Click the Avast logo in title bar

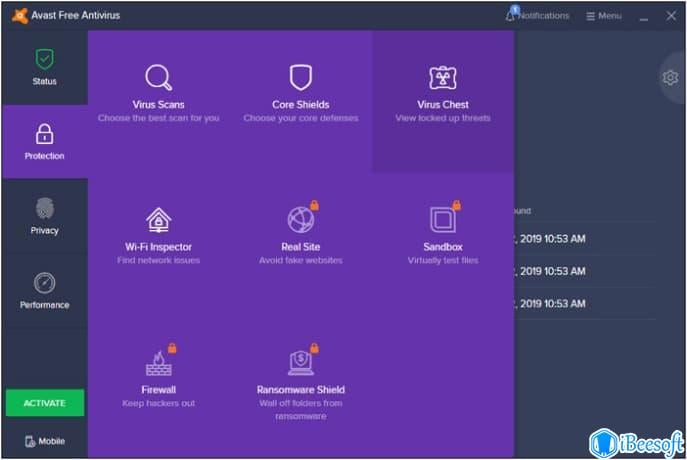pos(20,15)
